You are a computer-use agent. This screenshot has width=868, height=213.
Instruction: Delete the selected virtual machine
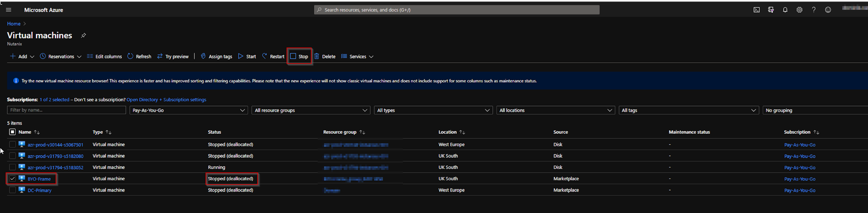click(324, 56)
